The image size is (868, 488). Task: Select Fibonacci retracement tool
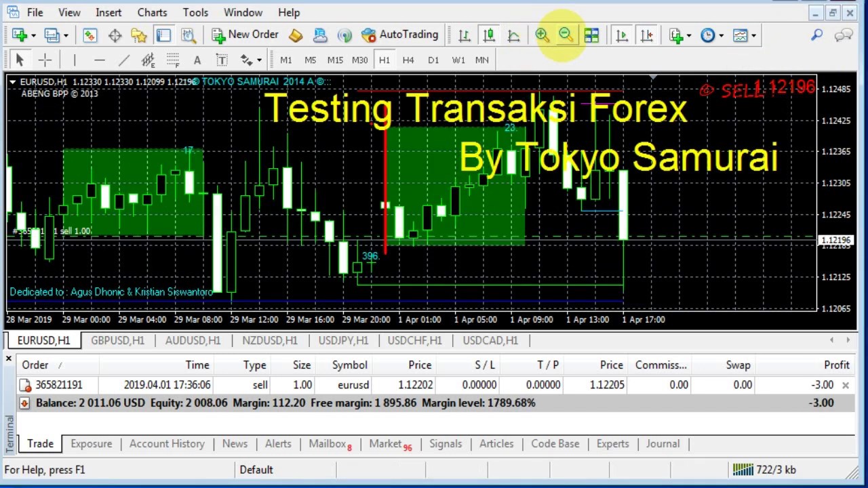tap(173, 60)
